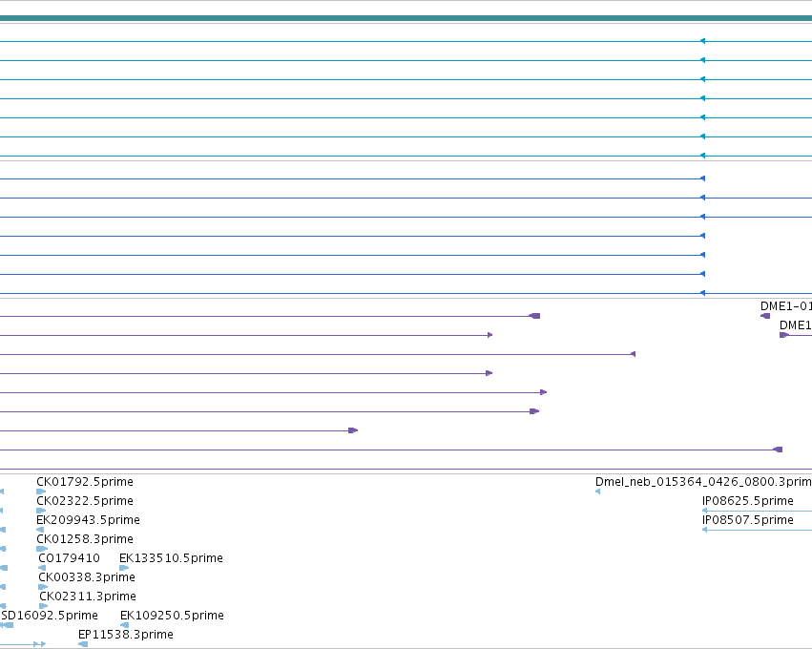Open the SD16092.5prime EST label
This screenshot has height=649, width=812.
point(50,616)
